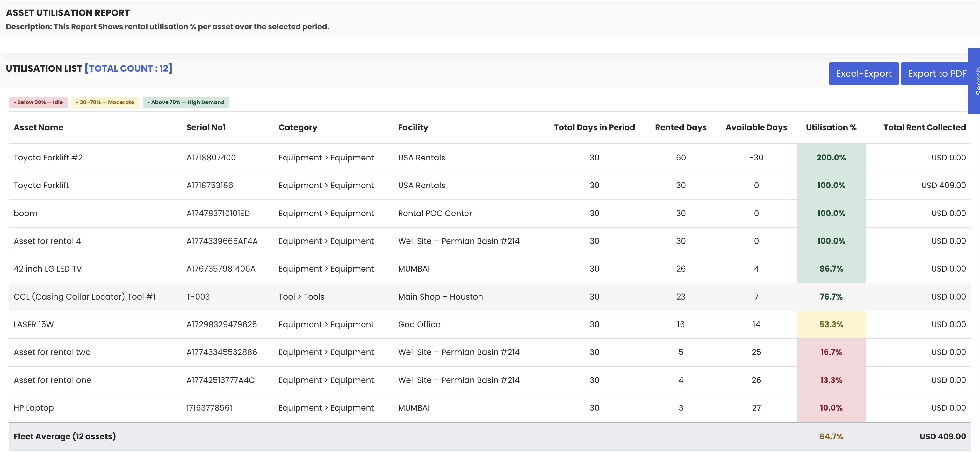Sort by Facility column header

click(413, 127)
